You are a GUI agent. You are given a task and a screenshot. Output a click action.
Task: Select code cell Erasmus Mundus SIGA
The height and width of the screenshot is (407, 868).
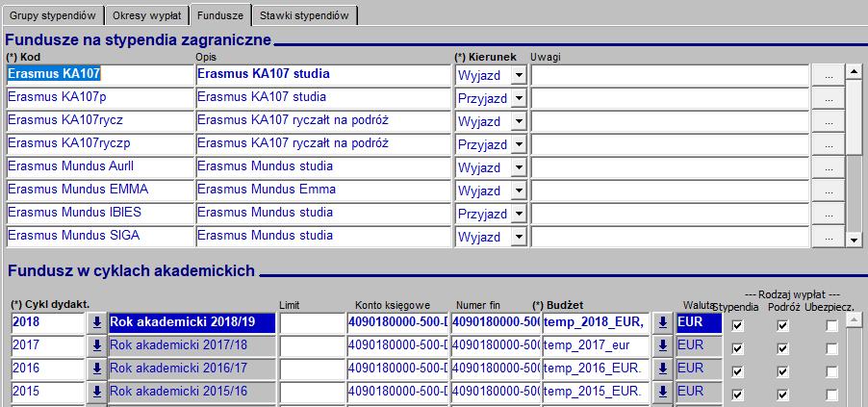click(100, 237)
